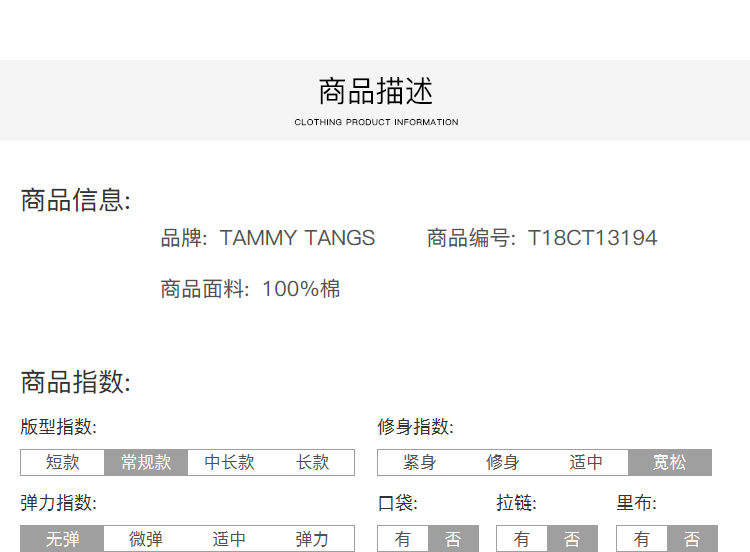This screenshot has height=552, width=750.
Task: Set 拉链 to 否
Action: pyautogui.click(x=572, y=539)
